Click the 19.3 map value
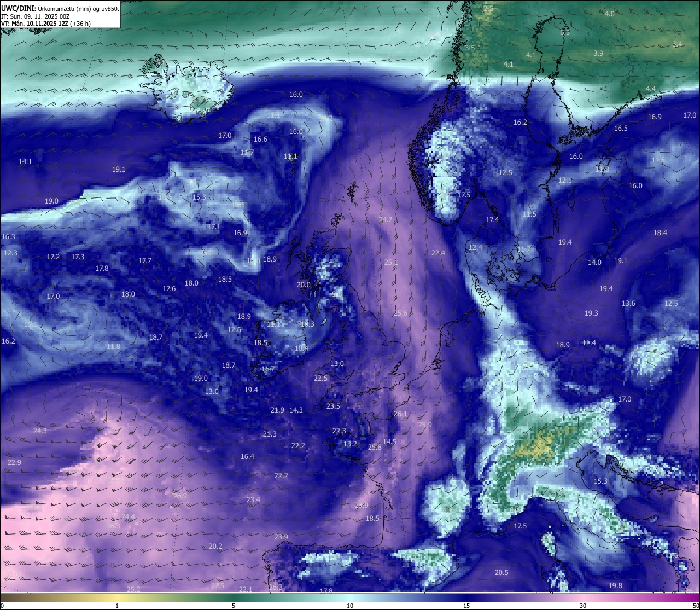Screen dimensions: 700x610 591,313
